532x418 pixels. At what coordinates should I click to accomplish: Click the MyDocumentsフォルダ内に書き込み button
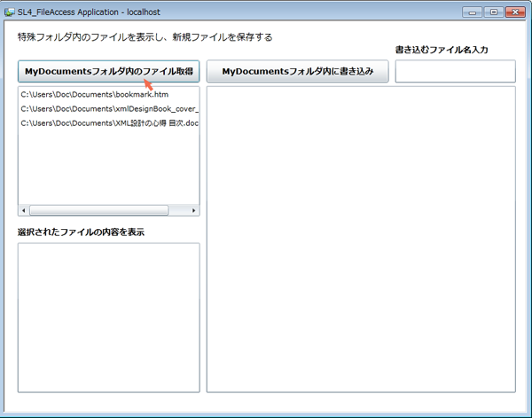coord(298,71)
